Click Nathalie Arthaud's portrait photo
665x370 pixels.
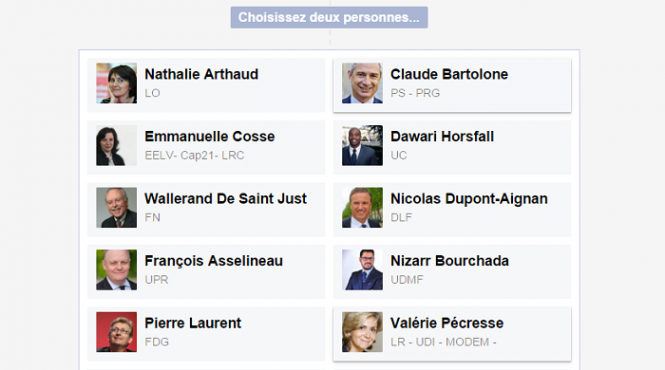pos(117,83)
